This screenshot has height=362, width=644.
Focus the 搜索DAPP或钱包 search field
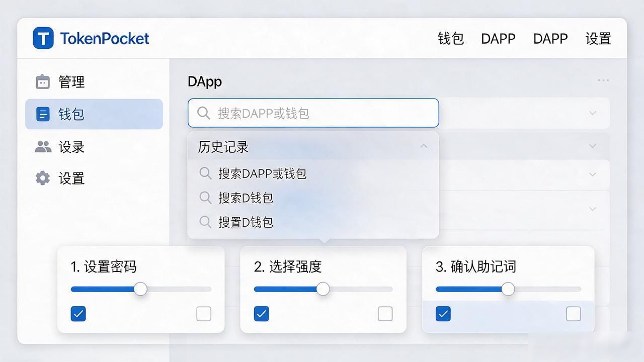(313, 113)
